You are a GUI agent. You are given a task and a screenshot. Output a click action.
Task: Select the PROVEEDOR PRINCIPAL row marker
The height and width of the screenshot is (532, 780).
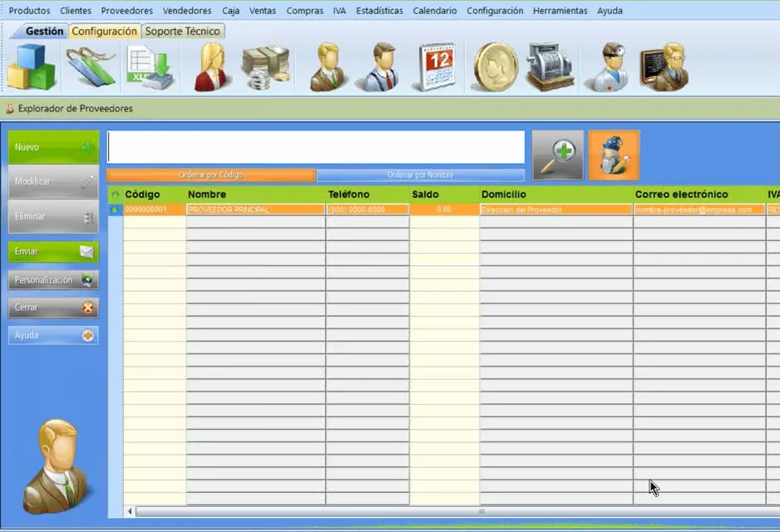pos(115,209)
